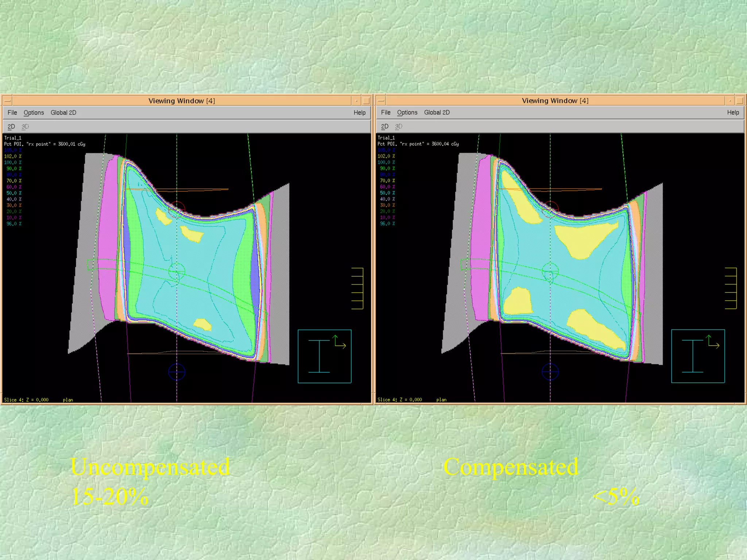747x560 pixels.
Task: Switch left window to 2D view
Action: 11,127
